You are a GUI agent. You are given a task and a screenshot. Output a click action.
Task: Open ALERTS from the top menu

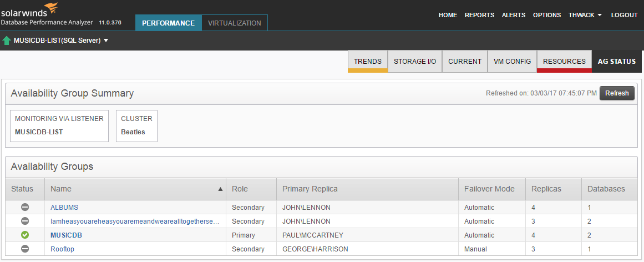(514, 15)
